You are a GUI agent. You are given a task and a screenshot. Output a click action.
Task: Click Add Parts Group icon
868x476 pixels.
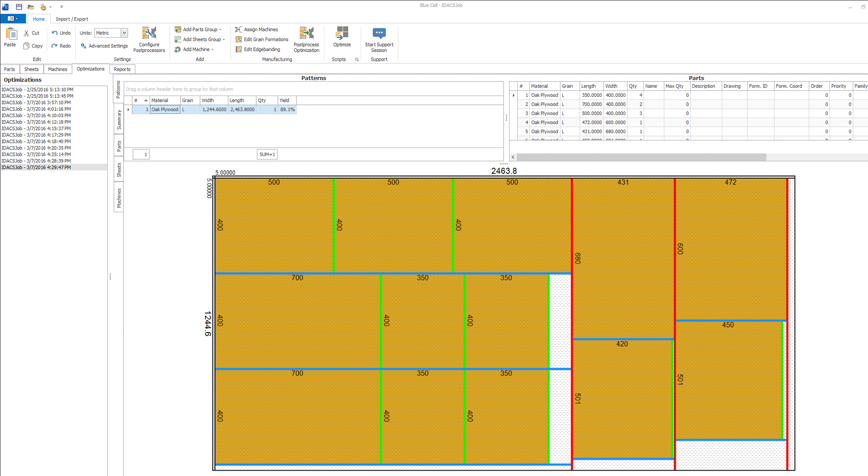[178, 29]
